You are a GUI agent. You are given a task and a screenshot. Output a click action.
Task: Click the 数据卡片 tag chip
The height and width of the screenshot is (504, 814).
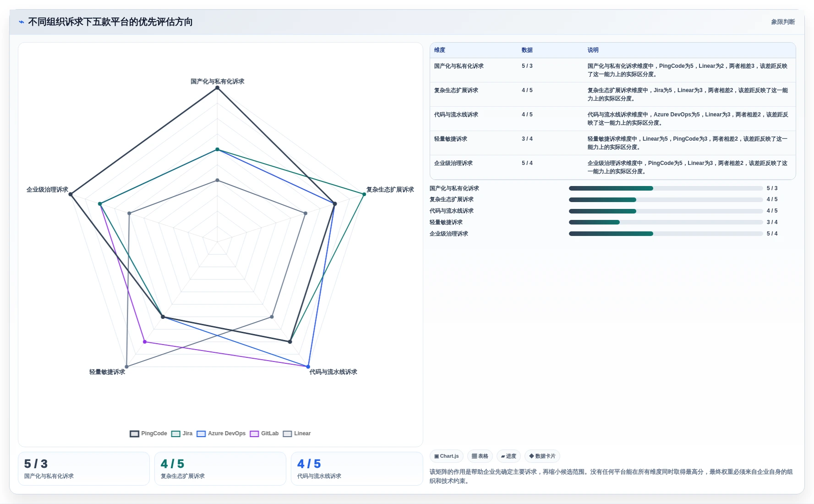(542, 456)
